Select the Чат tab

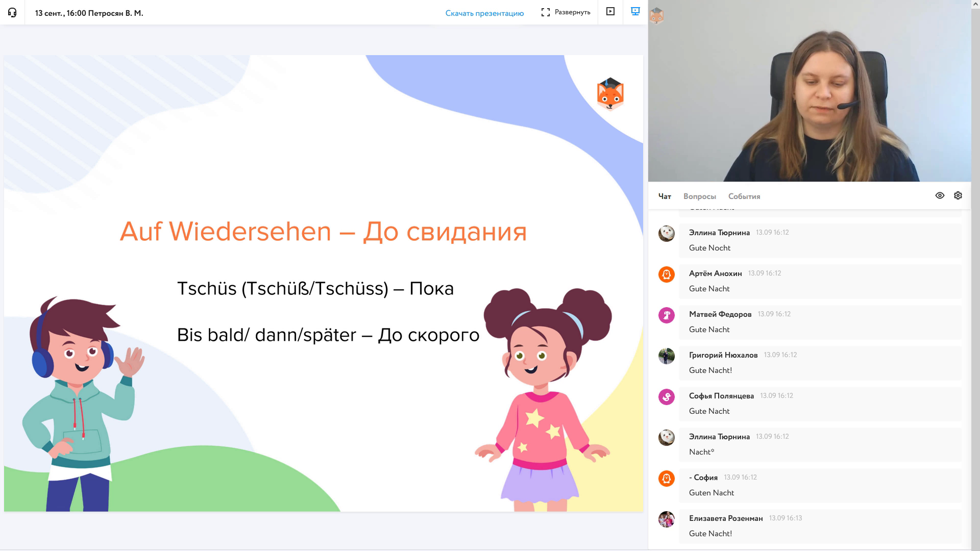[x=665, y=196]
